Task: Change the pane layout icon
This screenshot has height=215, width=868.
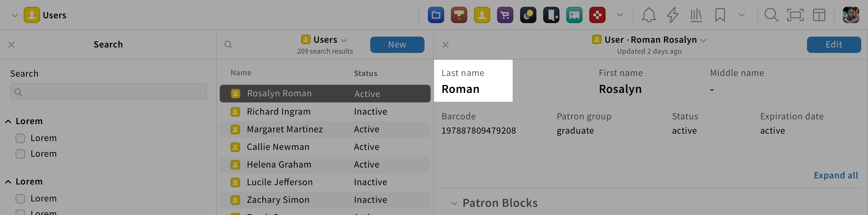Action: coord(819,15)
